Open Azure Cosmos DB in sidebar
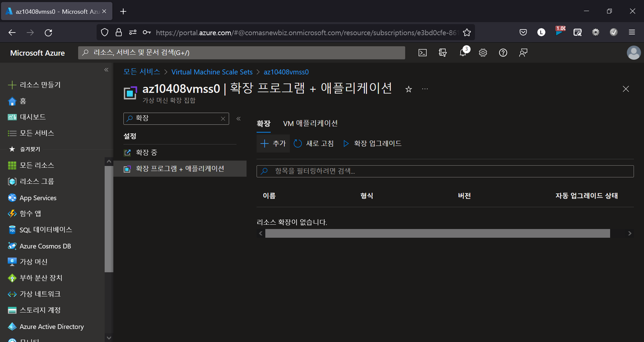Viewport: 644px width, 342px height. click(x=39, y=246)
